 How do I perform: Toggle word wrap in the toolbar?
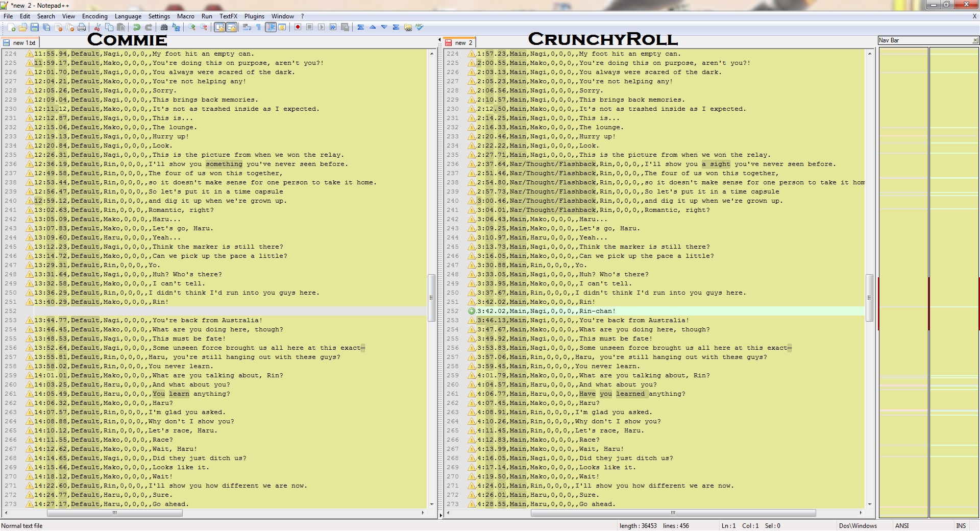[x=247, y=27]
